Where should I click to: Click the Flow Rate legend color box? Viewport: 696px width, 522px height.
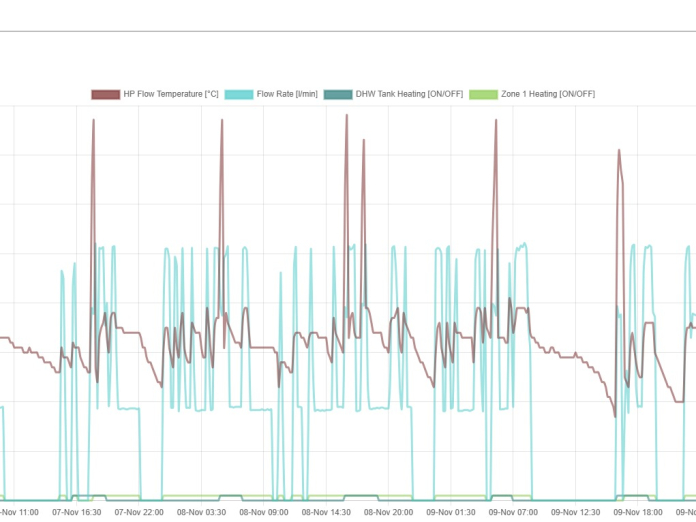(239, 94)
